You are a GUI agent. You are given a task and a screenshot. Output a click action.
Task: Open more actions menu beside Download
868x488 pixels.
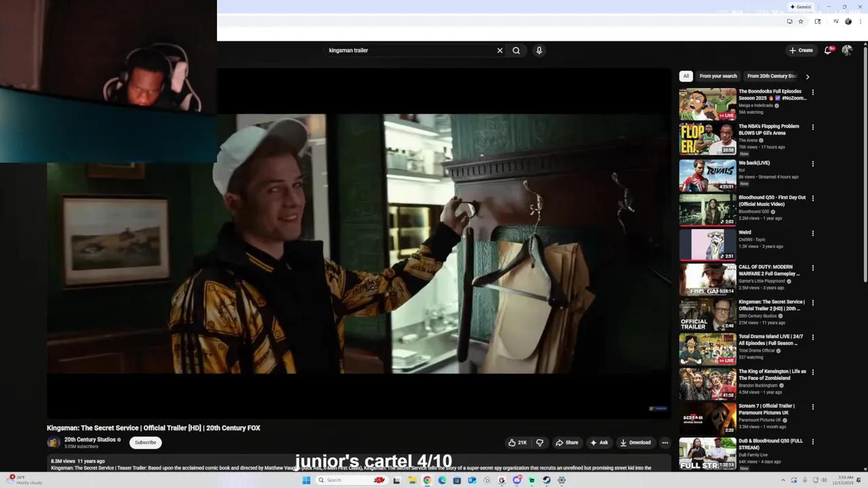tap(665, 443)
